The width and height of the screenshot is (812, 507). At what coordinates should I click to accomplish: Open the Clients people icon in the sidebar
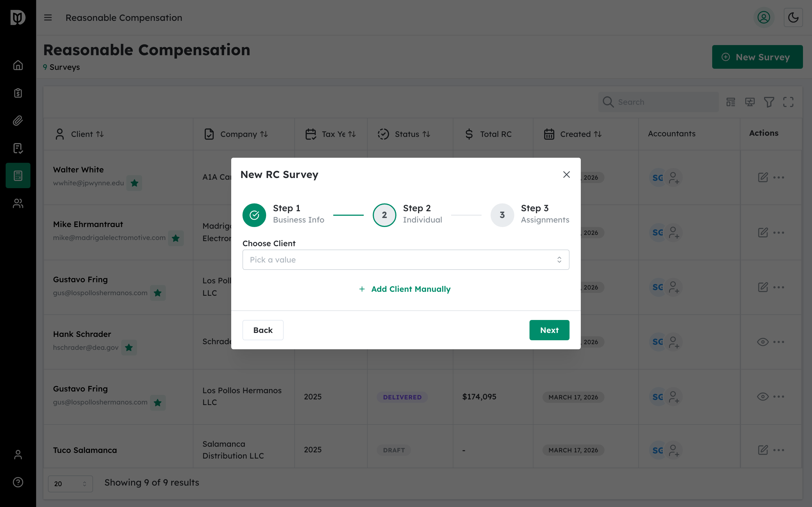pos(17,203)
